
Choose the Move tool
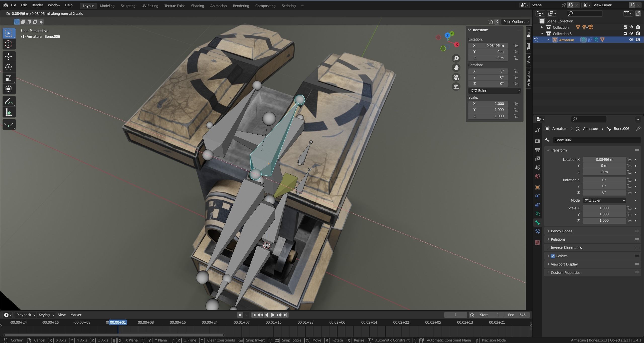click(x=9, y=56)
